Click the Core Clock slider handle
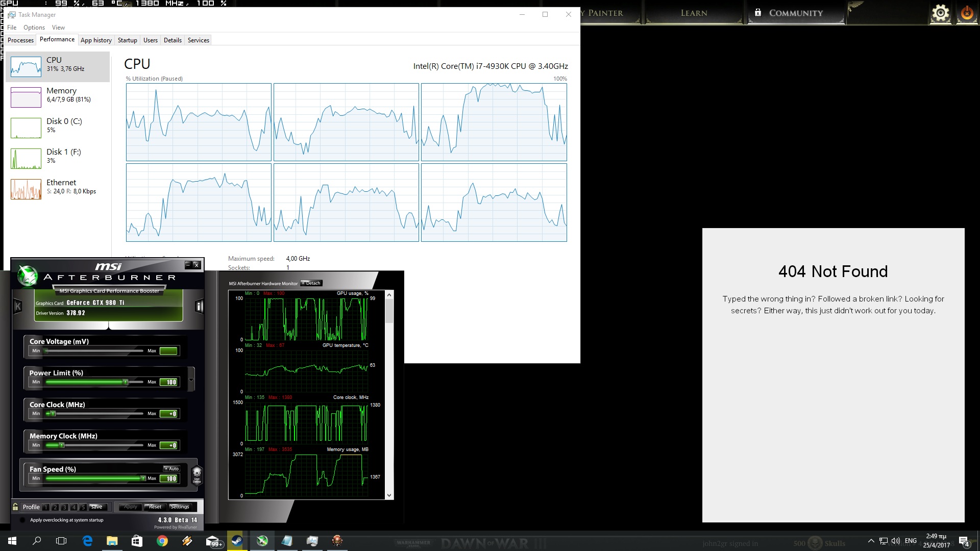This screenshot has height=551, width=980. tap(53, 414)
